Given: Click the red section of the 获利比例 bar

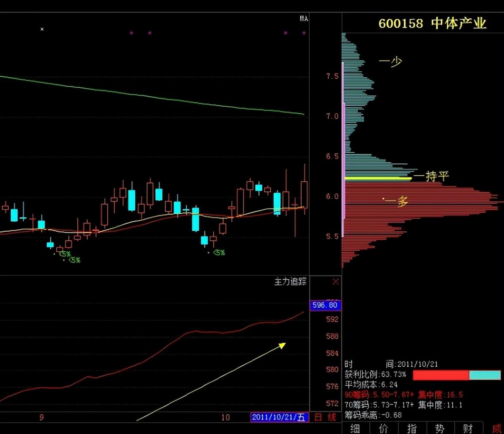Looking at the screenshot, I should pyautogui.click(x=441, y=375).
